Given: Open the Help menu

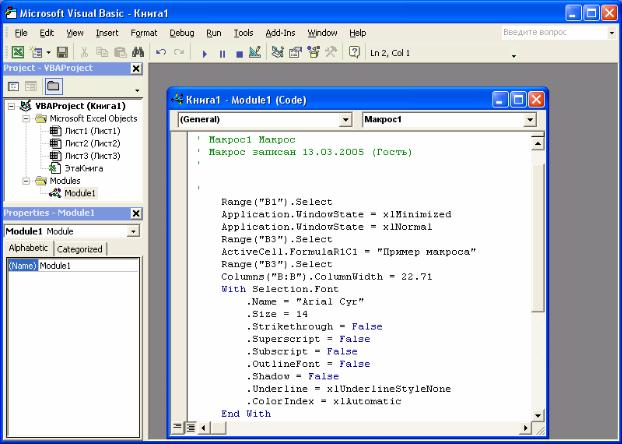Looking at the screenshot, I should tap(357, 33).
